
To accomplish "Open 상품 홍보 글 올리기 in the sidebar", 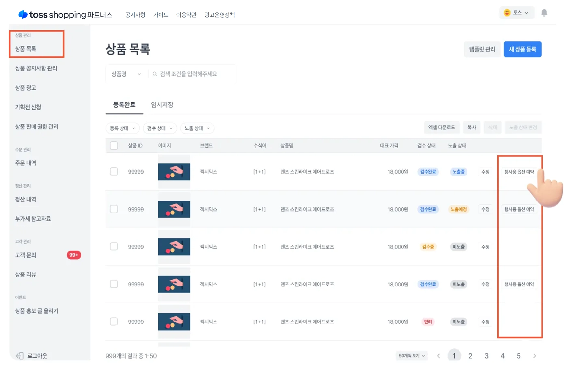I will pyautogui.click(x=37, y=311).
